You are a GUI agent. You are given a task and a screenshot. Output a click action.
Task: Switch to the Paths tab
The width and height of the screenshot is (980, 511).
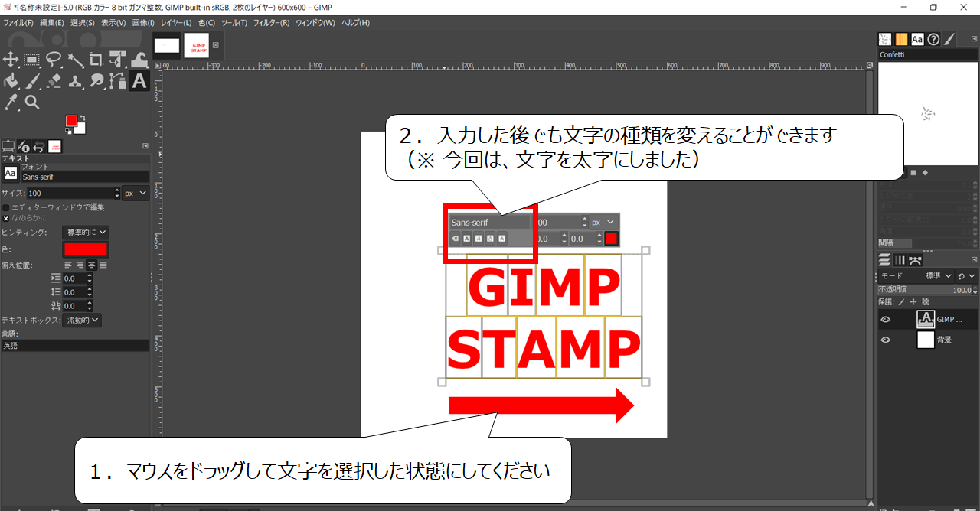[x=915, y=260]
